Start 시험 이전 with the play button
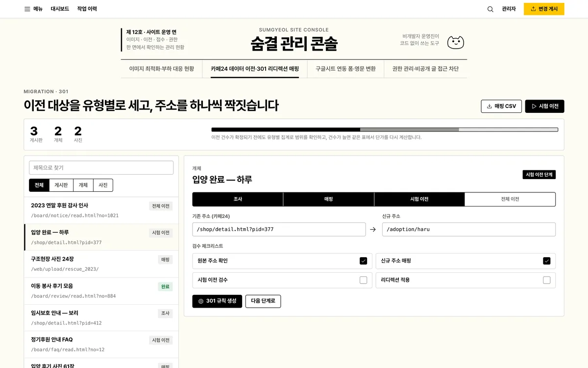This screenshot has height=368, width=588. pos(544,106)
